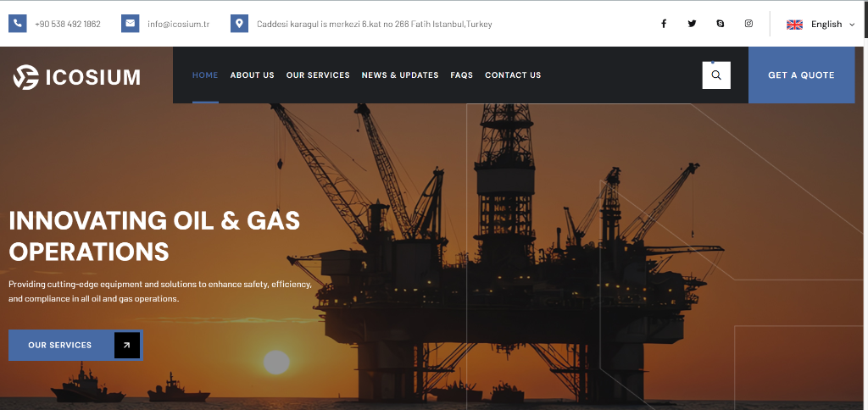Click the Innovating Oil & Gas Operations heading
The width and height of the screenshot is (868, 410).
[x=154, y=235]
